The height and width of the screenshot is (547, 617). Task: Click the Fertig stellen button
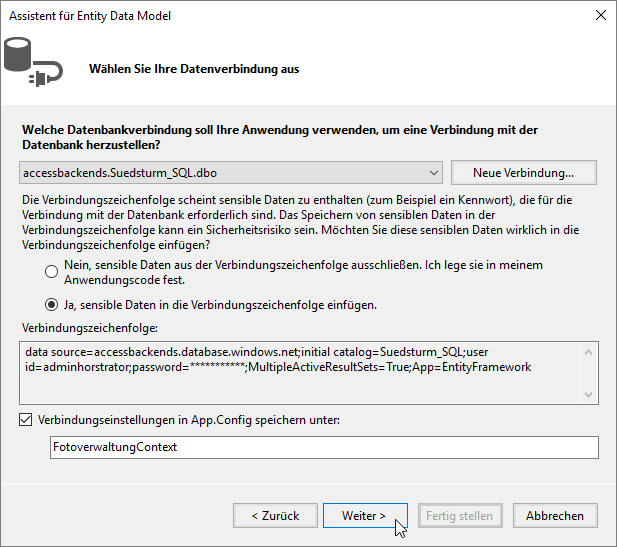(x=461, y=516)
